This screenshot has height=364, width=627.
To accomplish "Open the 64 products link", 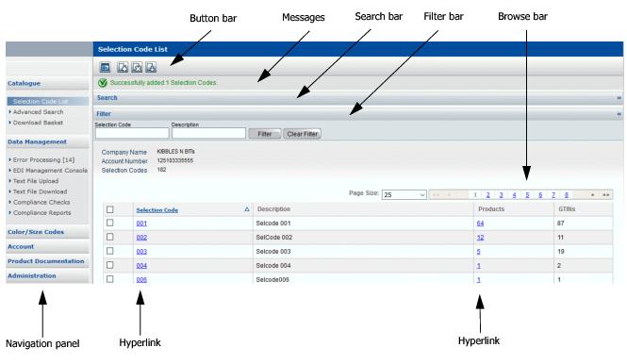I will click(480, 223).
